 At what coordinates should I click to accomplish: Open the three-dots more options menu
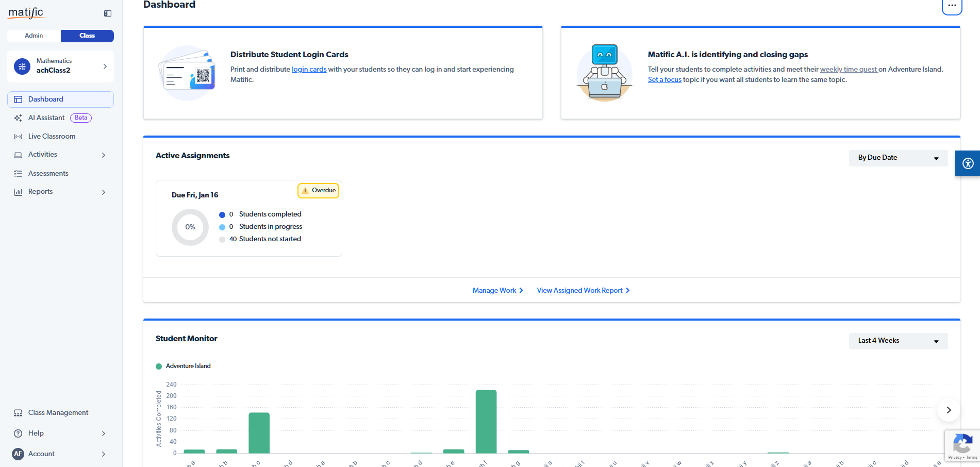pos(952,6)
